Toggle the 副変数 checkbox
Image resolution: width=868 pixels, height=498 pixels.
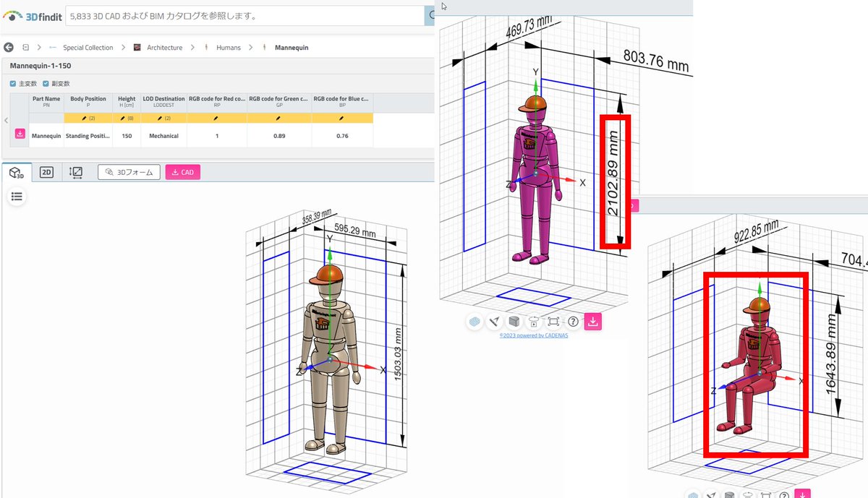tap(45, 82)
